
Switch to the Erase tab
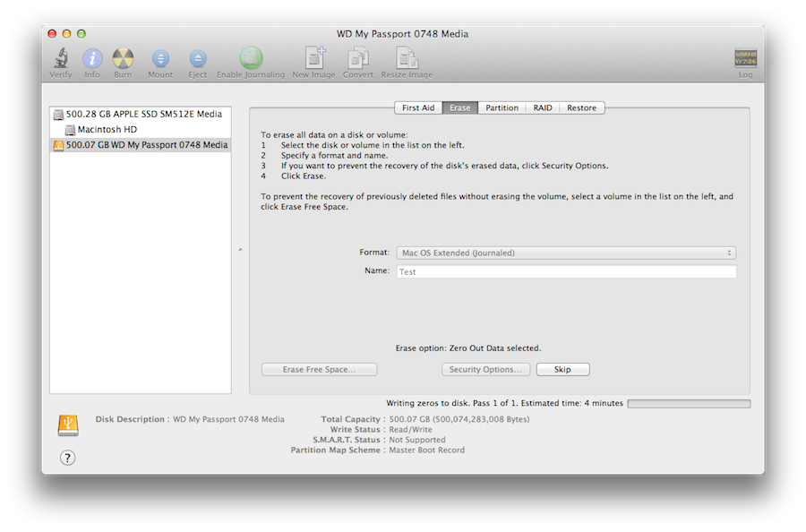point(460,108)
